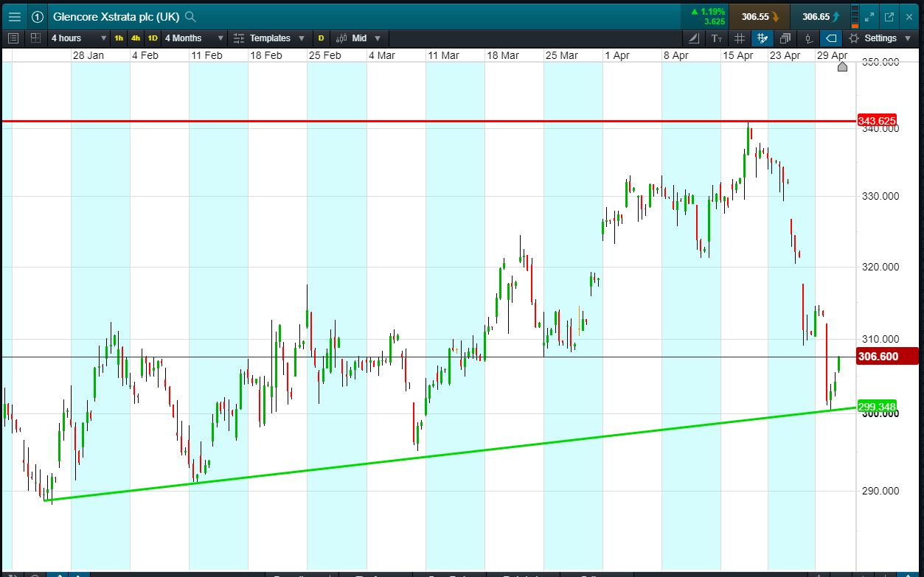Open the Mid price type dropdown

pyautogui.click(x=358, y=38)
